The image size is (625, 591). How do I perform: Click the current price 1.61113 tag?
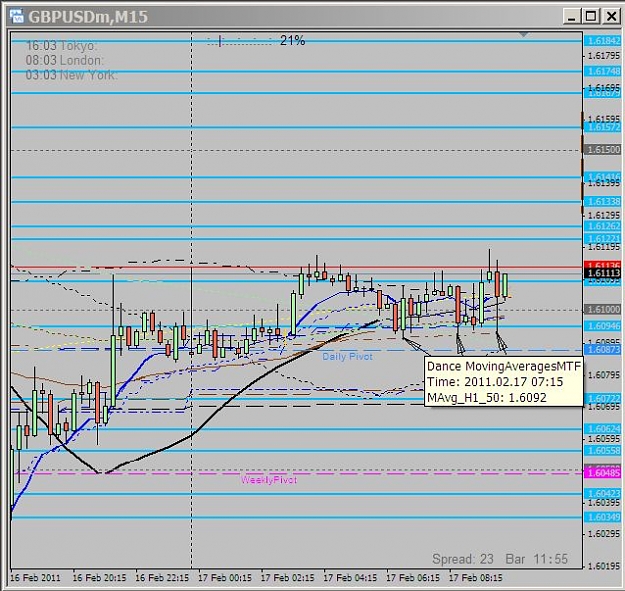coord(603,273)
